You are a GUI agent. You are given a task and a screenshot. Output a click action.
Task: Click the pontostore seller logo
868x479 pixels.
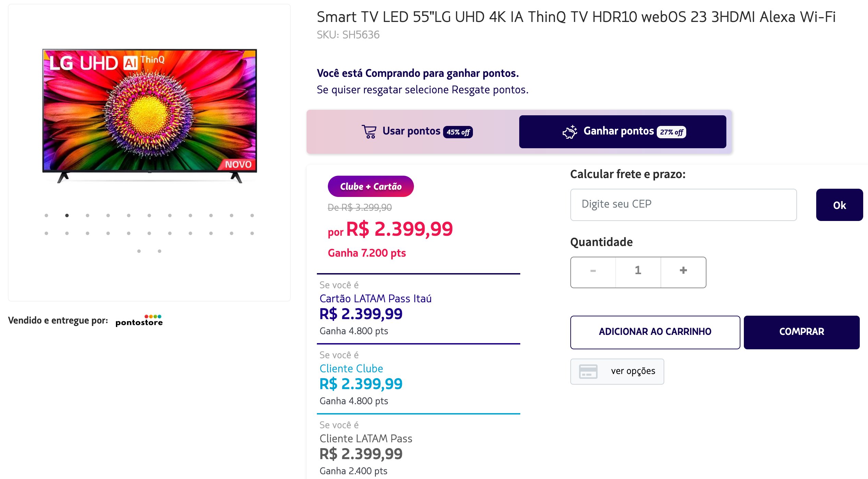tap(139, 320)
